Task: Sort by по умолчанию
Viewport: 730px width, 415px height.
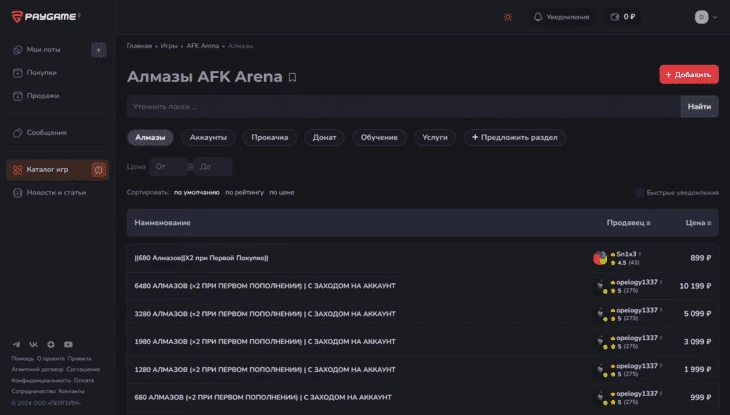Action: click(196, 192)
